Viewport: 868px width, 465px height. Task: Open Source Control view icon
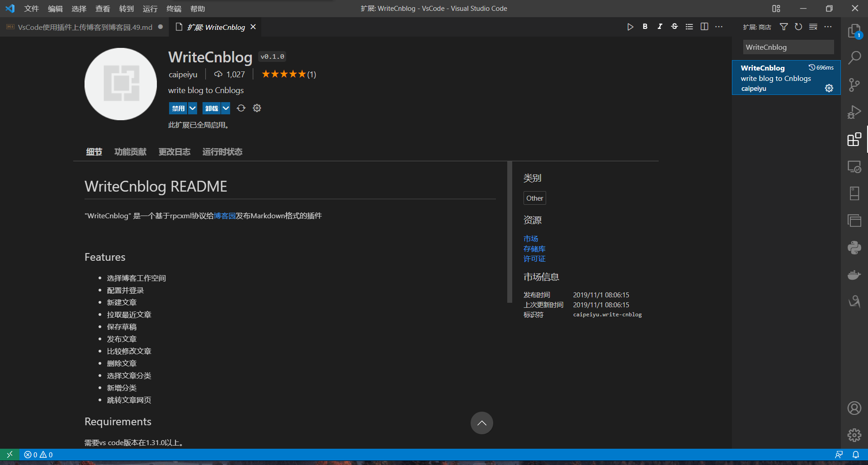(854, 85)
